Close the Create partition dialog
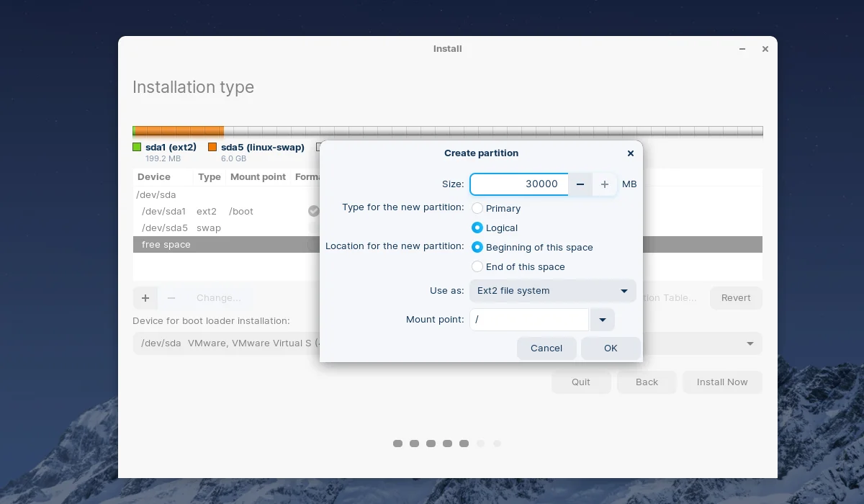 point(631,153)
